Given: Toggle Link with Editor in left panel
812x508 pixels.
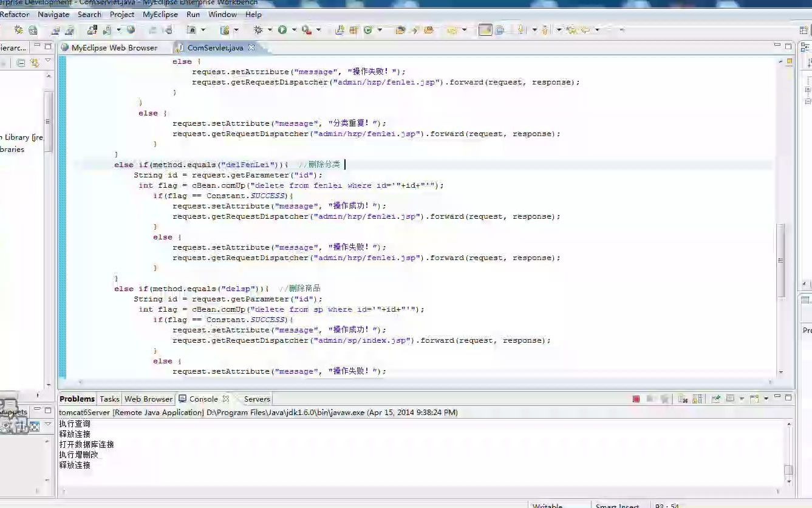Looking at the screenshot, I should [34, 63].
